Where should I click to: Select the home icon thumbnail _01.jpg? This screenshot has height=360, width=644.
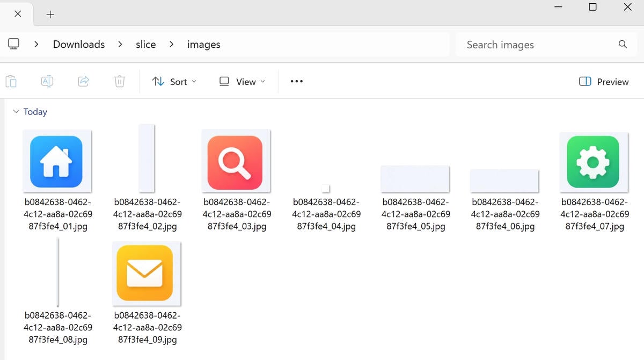(57, 161)
